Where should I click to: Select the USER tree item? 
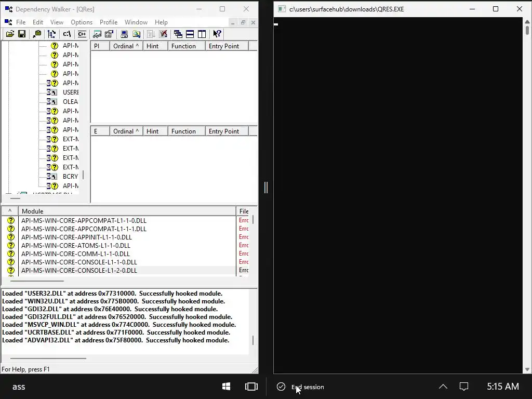pyautogui.click(x=71, y=92)
